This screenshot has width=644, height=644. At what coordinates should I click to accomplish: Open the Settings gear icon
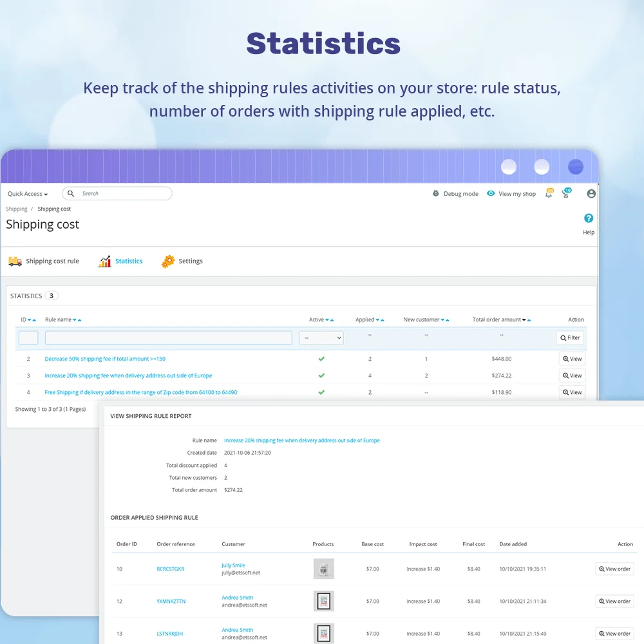pyautogui.click(x=167, y=261)
